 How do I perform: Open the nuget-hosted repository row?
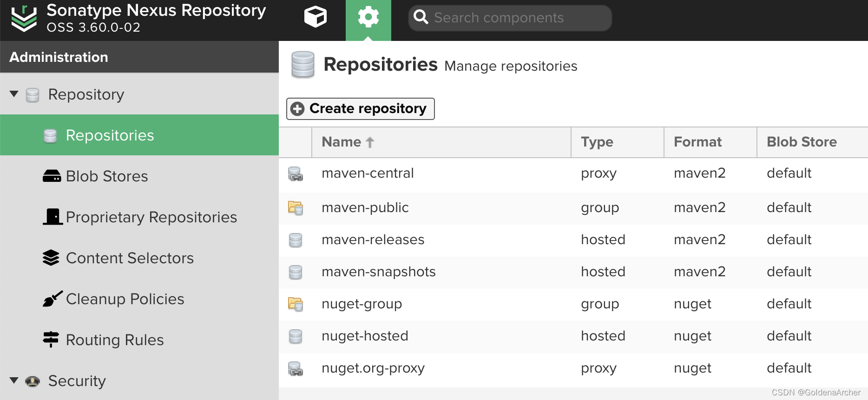pos(573,336)
